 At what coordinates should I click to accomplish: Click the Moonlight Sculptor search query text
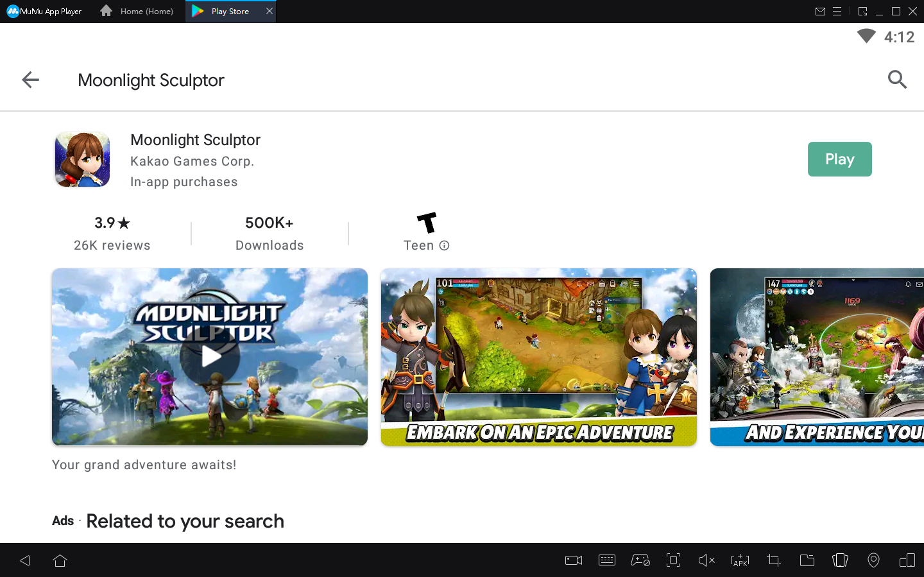click(x=151, y=80)
